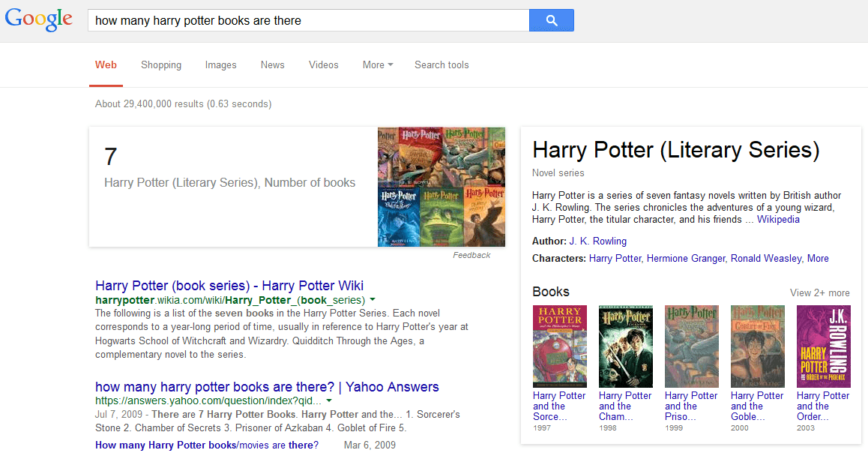
Task: Switch to the News search tab
Action: point(272,65)
